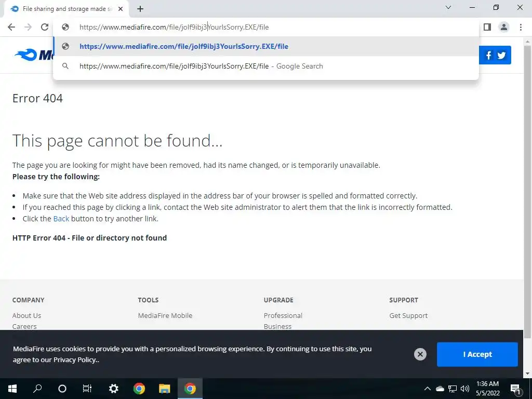
Task: Click the browser forward arrow
Action: [x=28, y=27]
